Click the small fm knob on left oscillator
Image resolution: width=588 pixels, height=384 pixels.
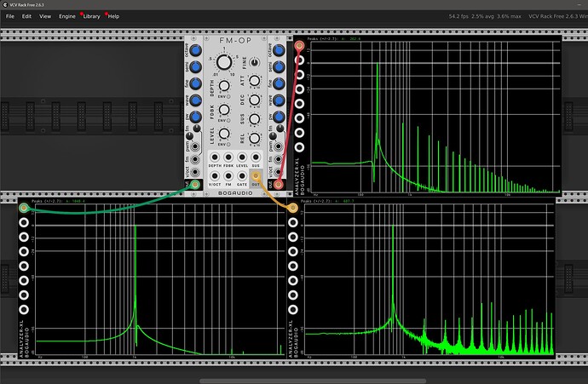coord(197,129)
